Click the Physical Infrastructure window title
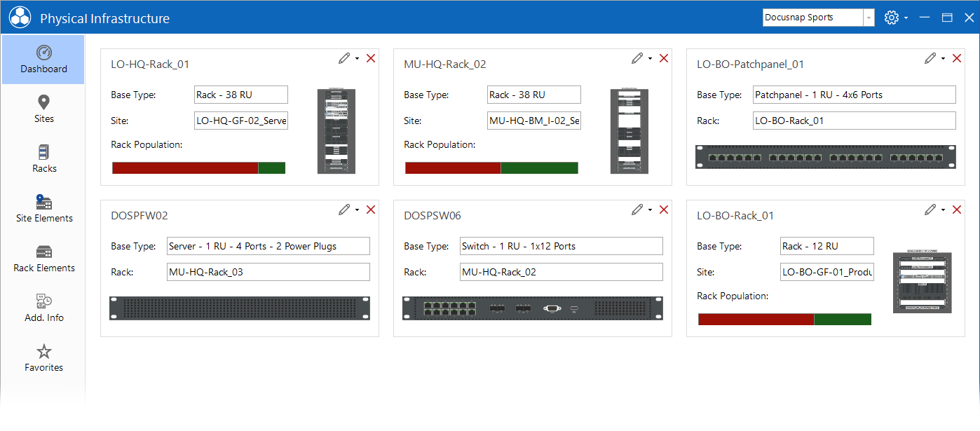 click(x=104, y=19)
